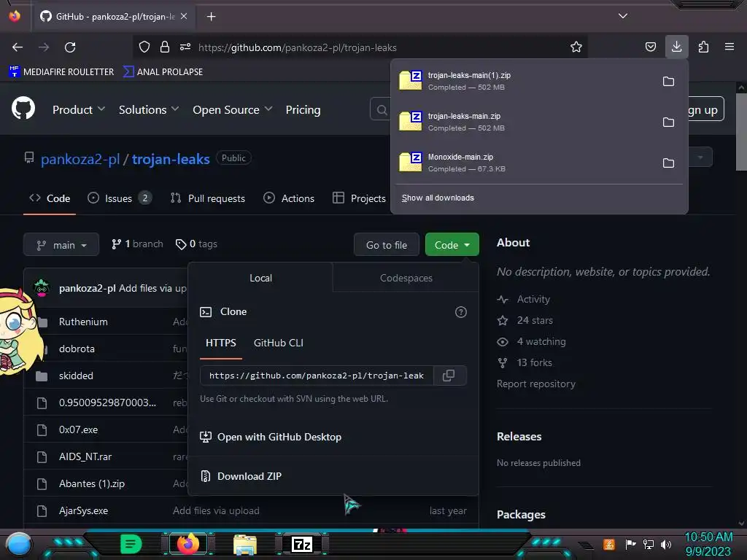Switch to the Issues tab
This screenshot has height=560, width=747.
click(120, 198)
